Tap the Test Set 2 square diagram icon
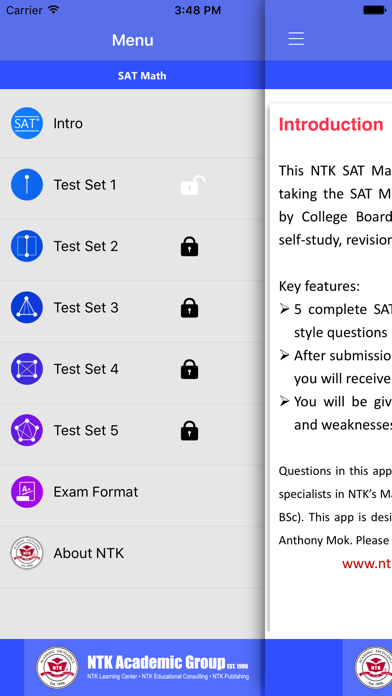 (x=27, y=246)
